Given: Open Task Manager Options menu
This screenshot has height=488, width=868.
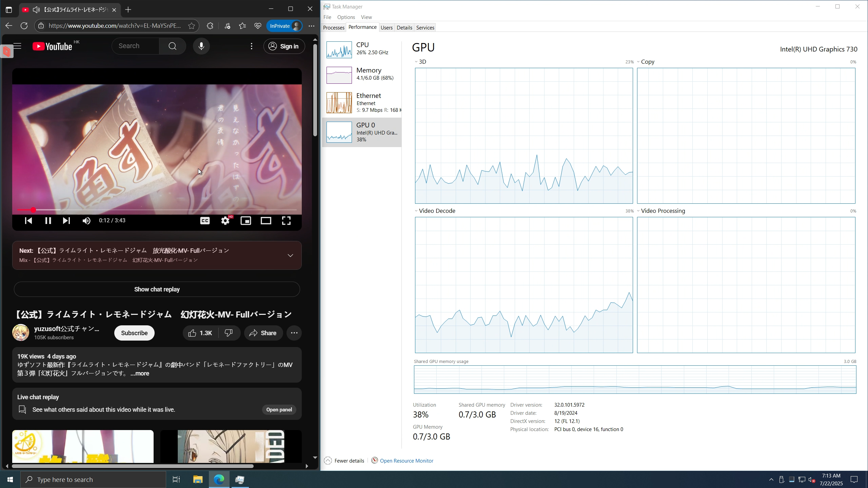Looking at the screenshot, I should click(346, 17).
